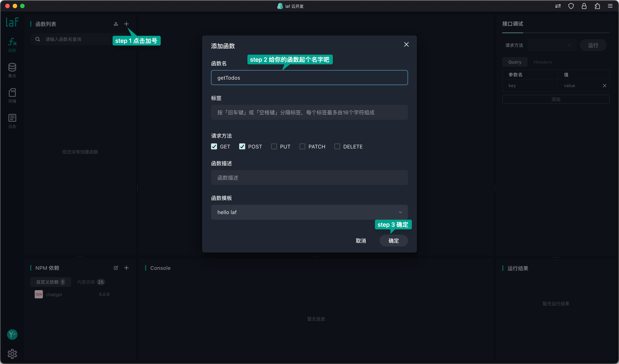619x364 pixels.
Task: Click the trigger icon beside function list plus
Action: click(x=116, y=24)
